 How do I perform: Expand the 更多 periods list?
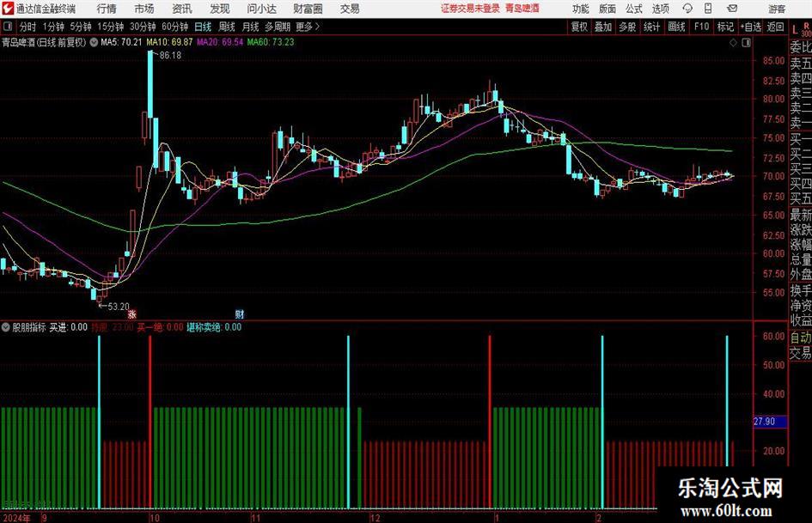pos(308,27)
